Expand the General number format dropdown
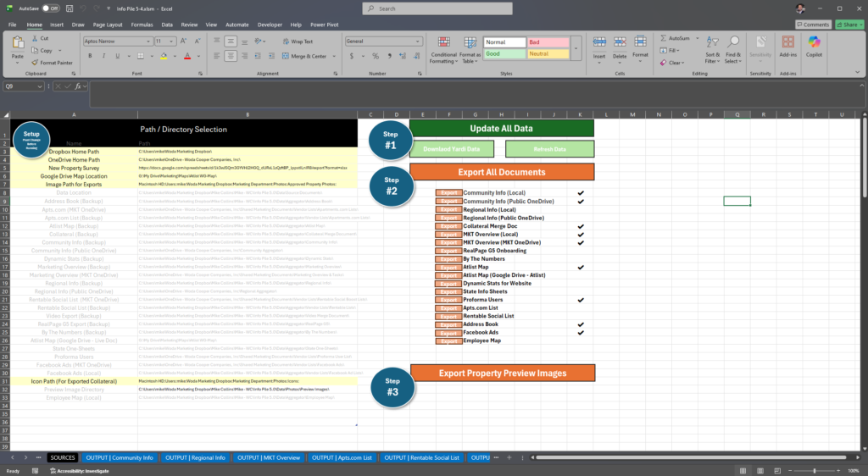Viewport: 868px width, 476px height. [417, 41]
